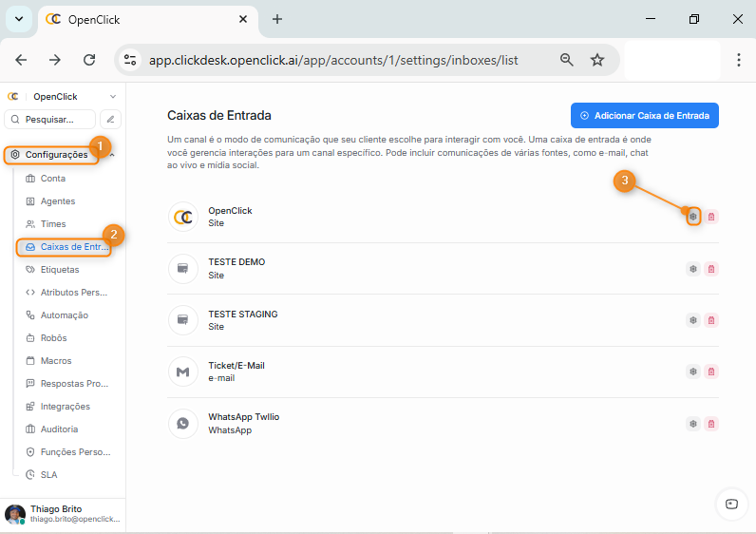Open Thiago Brito profile menu
Viewport: 756px width, 534px height.
(x=62, y=514)
